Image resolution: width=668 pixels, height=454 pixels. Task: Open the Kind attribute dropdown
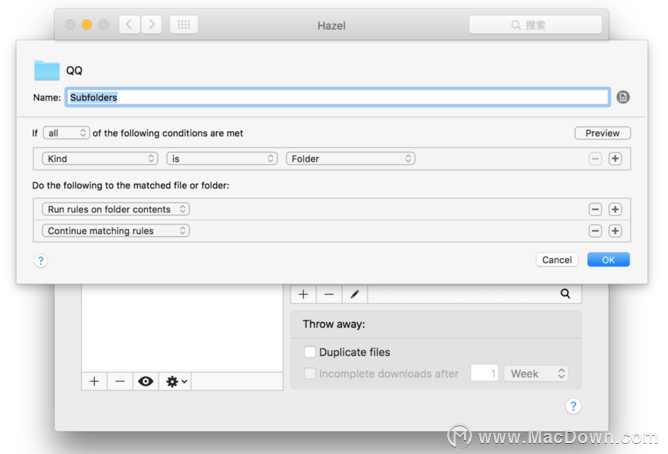pos(100,158)
